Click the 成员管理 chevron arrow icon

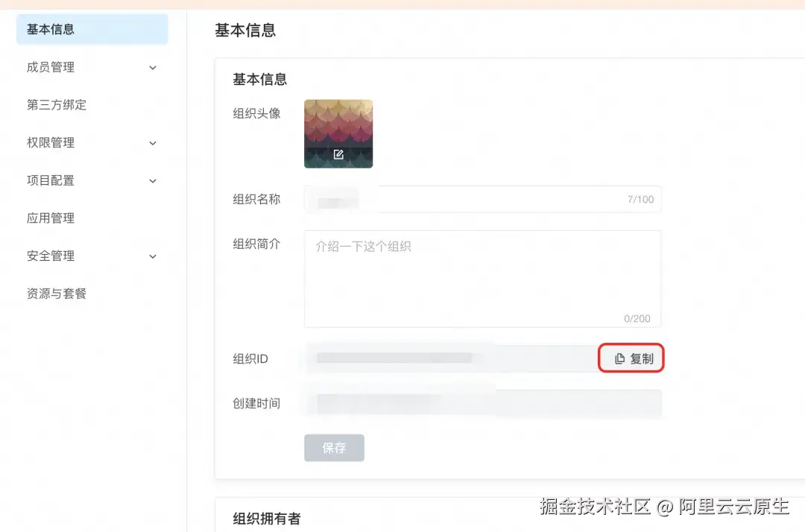(x=153, y=67)
